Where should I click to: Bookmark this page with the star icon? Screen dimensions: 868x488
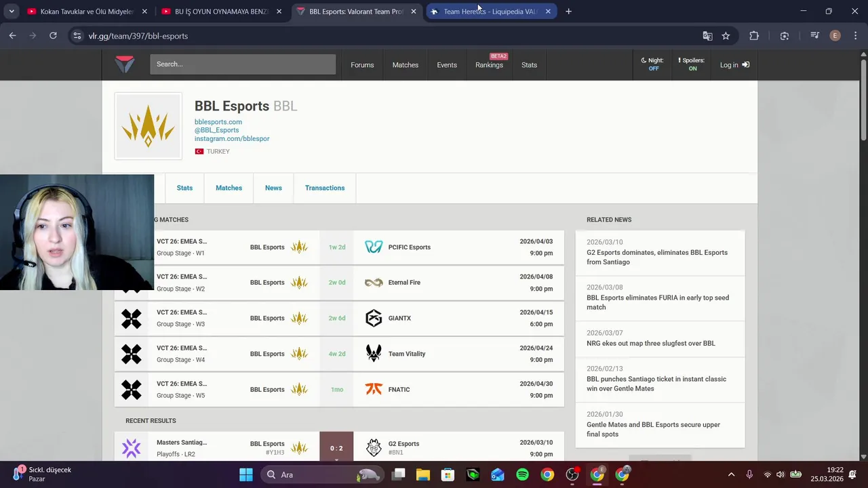pyautogui.click(x=726, y=36)
